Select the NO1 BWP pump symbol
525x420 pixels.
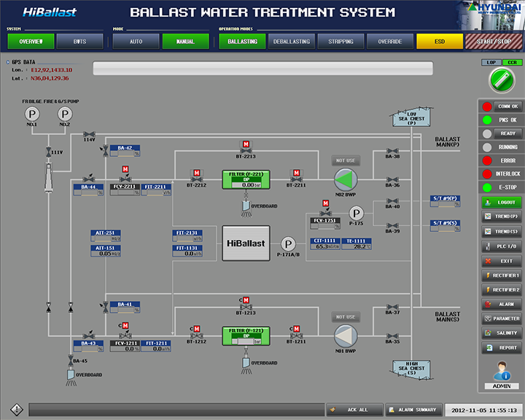point(346,336)
